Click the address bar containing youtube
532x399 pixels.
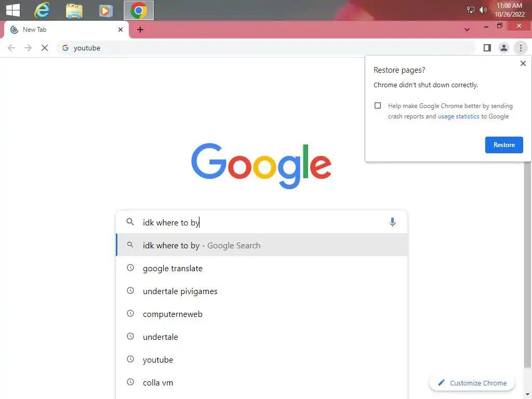[267, 48]
